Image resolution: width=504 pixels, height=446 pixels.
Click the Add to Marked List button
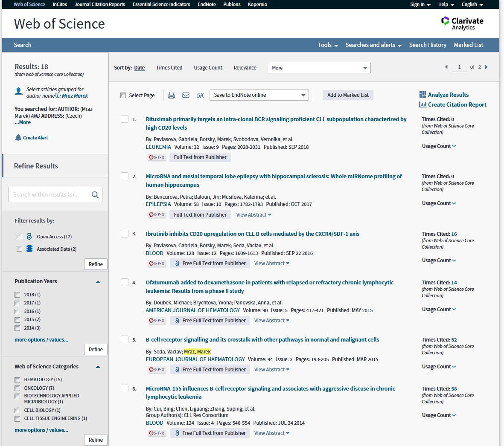(348, 95)
